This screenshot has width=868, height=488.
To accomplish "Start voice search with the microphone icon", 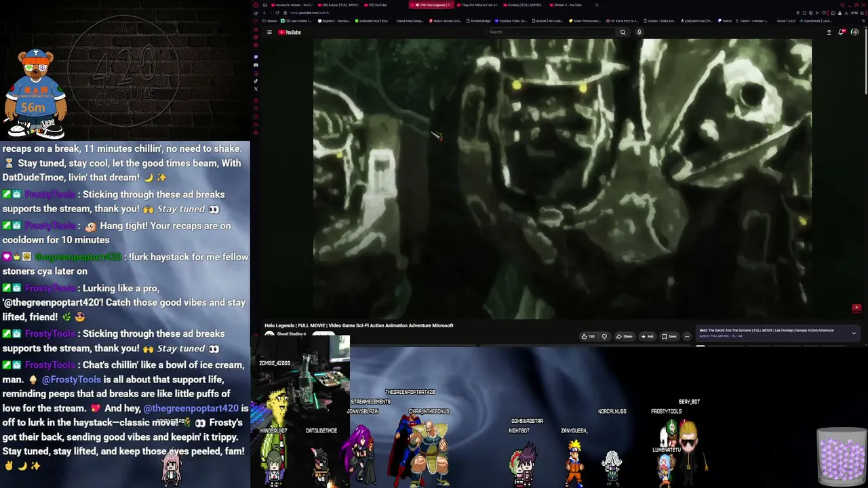I will tap(639, 32).
